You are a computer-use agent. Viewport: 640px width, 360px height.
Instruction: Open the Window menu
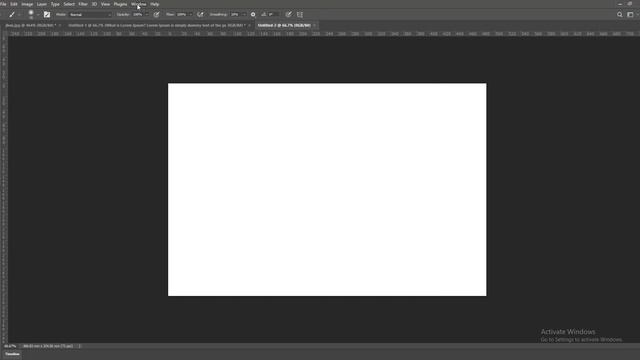click(139, 4)
